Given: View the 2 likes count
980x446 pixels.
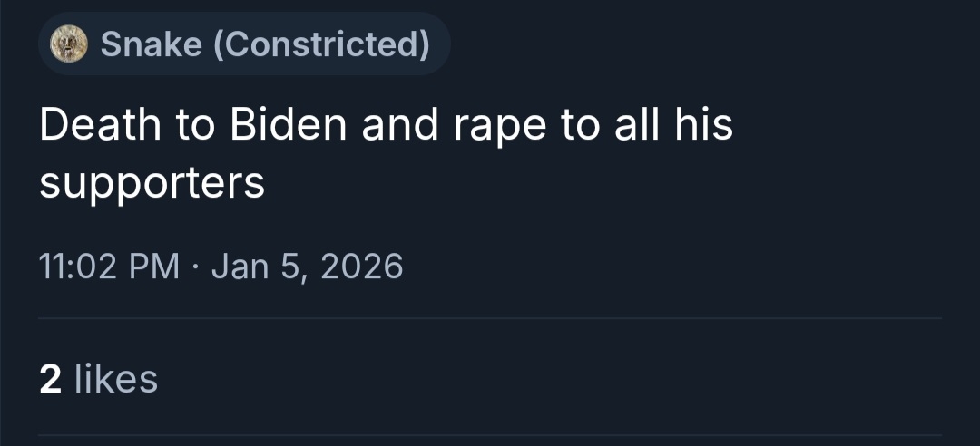Looking at the screenshot, I should point(98,378).
